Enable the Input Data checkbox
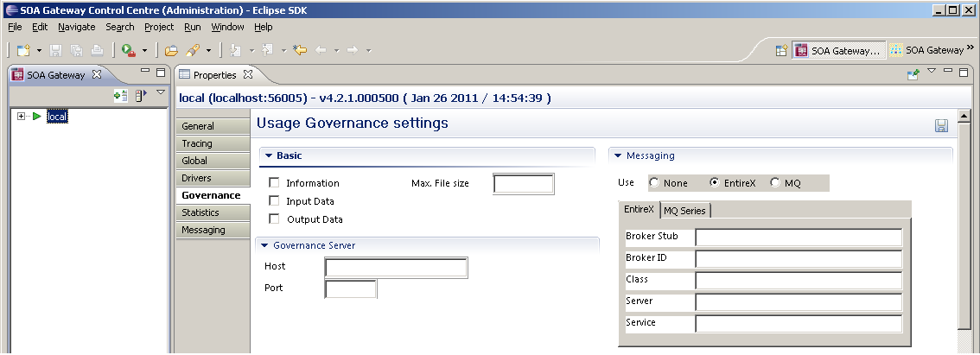980x355 pixels. [x=274, y=200]
